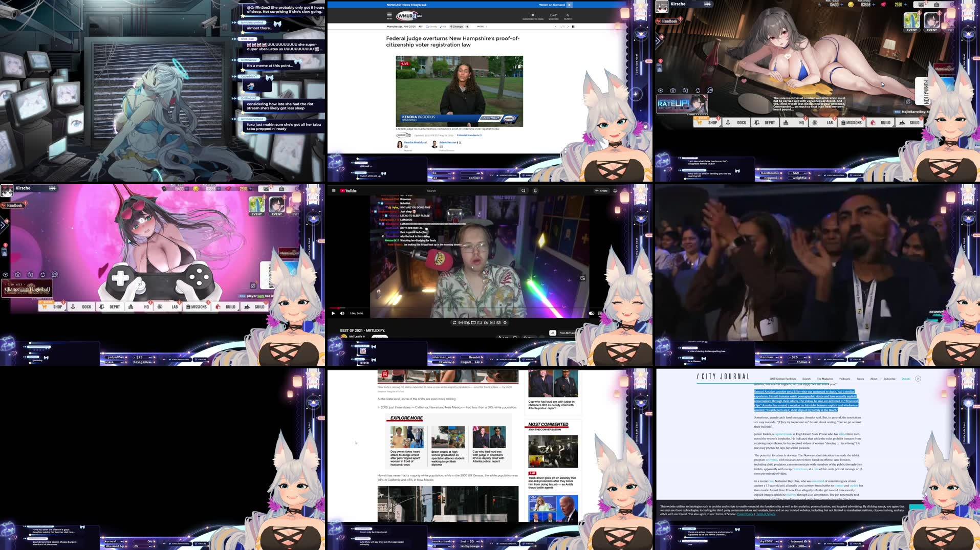Seek on the YouTube progress bar
Viewport: 980px width, 550px height.
tap(466, 308)
